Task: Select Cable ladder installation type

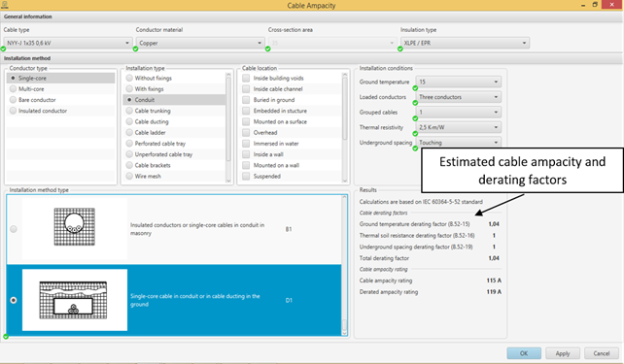Action: pyautogui.click(x=129, y=132)
